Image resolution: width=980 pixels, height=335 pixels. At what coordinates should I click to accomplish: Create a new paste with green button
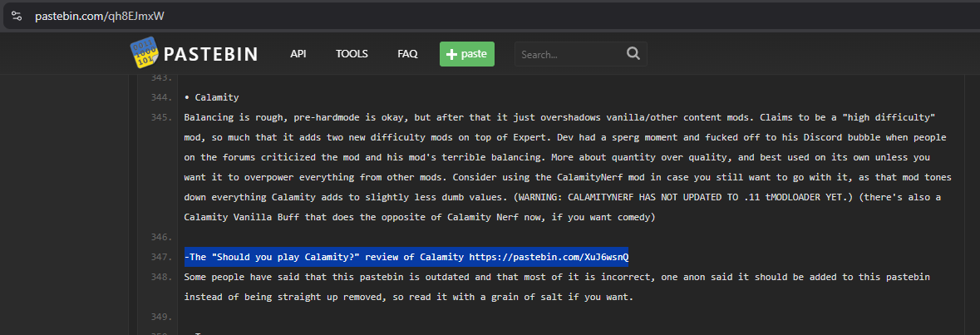[467, 54]
